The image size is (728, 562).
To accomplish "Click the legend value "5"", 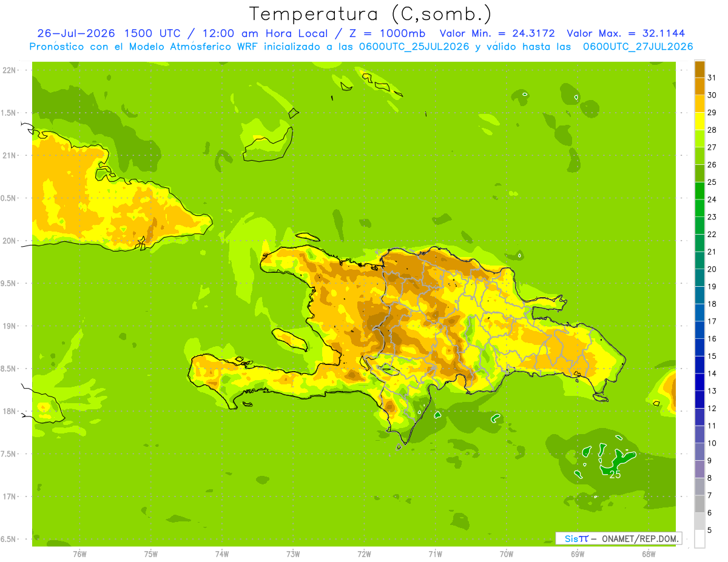I will (710, 530).
